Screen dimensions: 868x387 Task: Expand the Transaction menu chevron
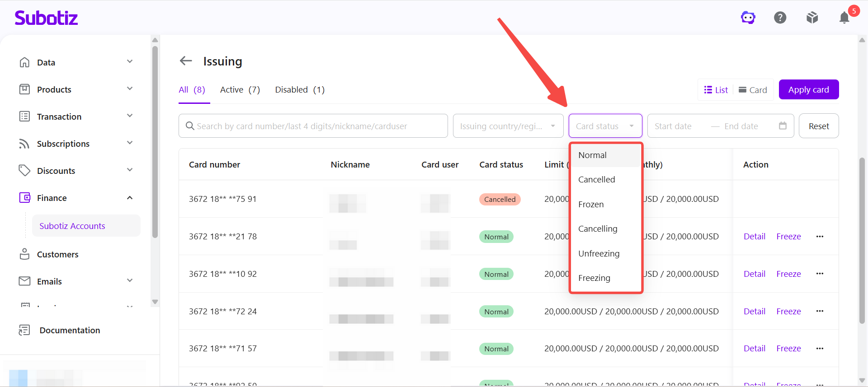[130, 116]
